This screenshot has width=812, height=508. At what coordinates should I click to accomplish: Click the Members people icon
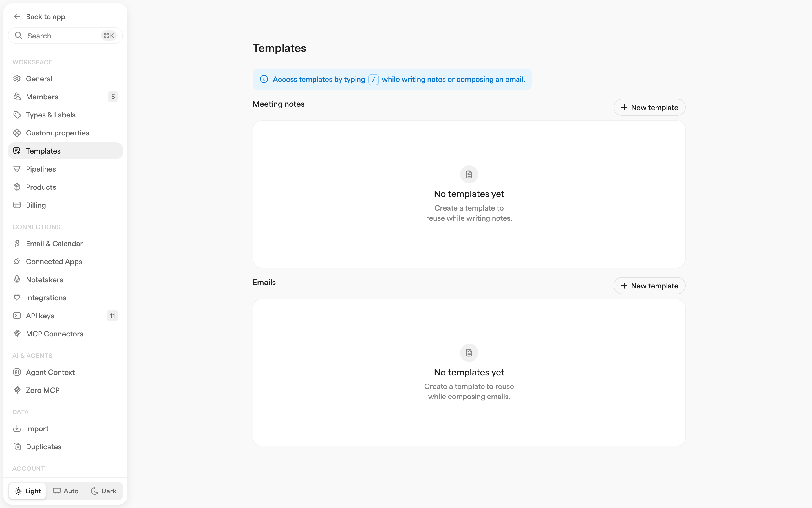[x=17, y=97]
